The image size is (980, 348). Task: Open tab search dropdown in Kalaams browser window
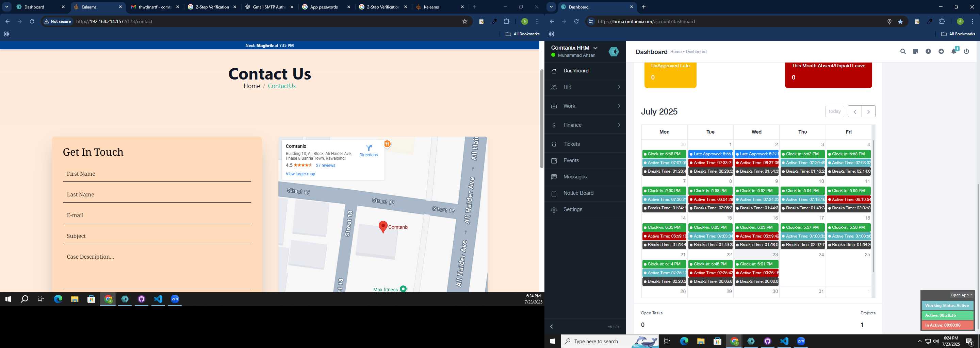[6, 7]
